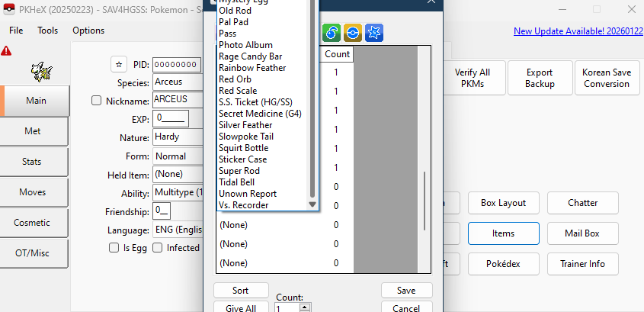644x312 pixels.
Task: Open the Box Layout editor button
Action: pyautogui.click(x=504, y=203)
